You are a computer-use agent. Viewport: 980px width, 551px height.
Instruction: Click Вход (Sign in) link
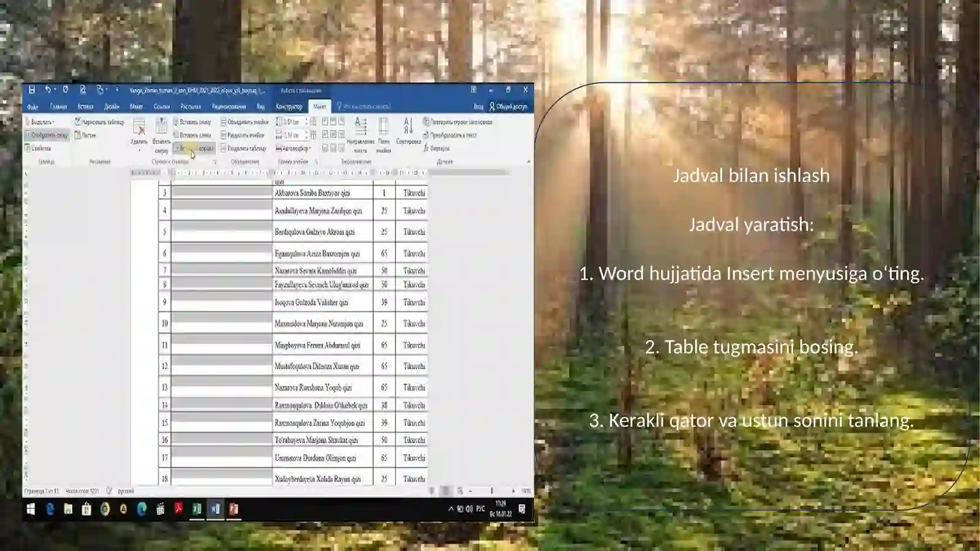click(x=478, y=107)
